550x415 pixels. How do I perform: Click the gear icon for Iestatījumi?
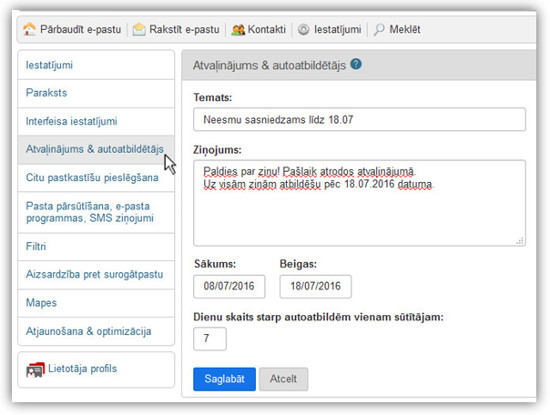[x=303, y=29]
